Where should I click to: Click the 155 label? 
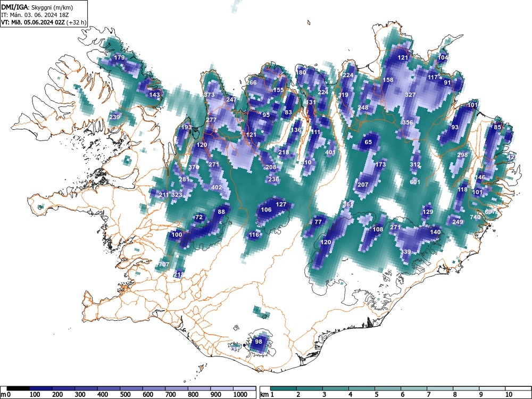pos(278,90)
